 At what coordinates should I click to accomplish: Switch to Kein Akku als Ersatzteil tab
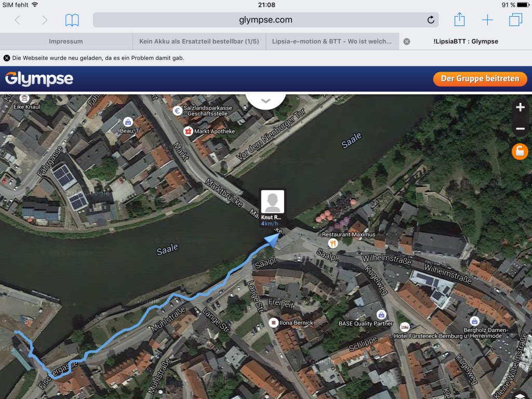[x=199, y=42]
